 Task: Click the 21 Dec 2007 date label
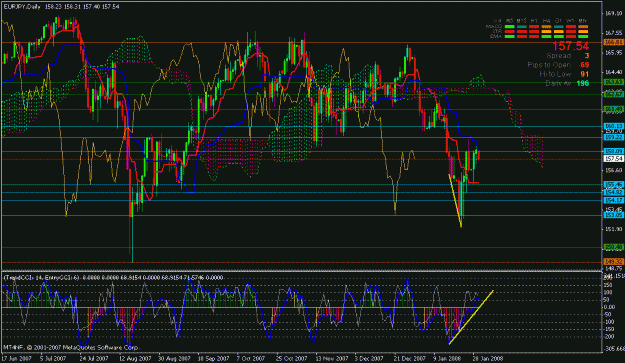click(410, 358)
